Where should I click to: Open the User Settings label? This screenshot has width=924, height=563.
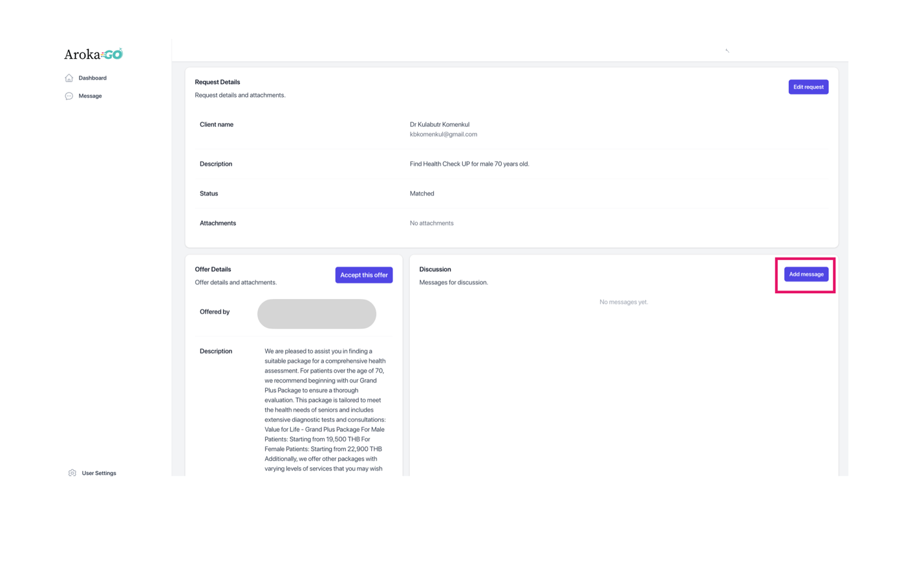[x=99, y=473]
